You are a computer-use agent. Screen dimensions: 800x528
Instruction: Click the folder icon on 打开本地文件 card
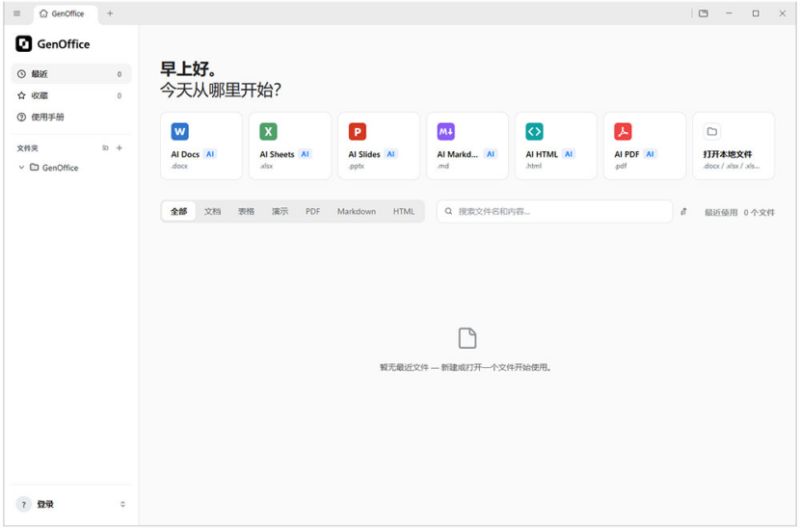pyautogui.click(x=712, y=132)
